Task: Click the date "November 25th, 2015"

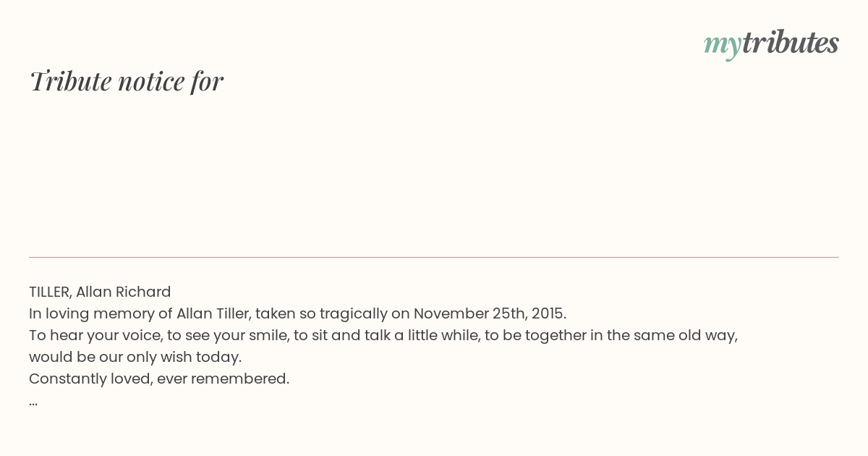Action: (488, 313)
